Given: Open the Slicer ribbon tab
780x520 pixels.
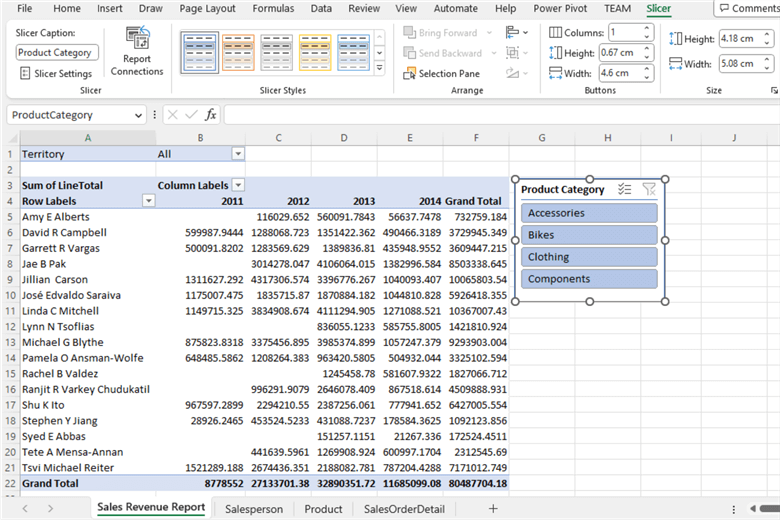Looking at the screenshot, I should (x=659, y=8).
